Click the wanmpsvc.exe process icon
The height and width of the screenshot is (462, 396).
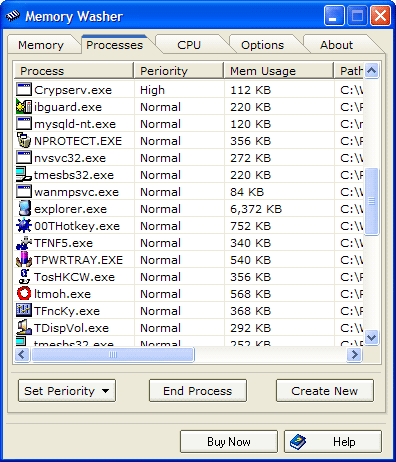[24, 192]
